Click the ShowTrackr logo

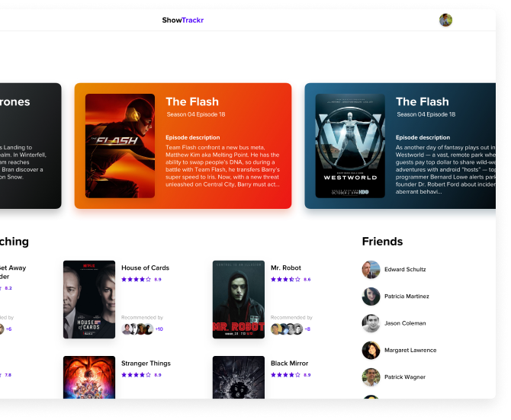(183, 20)
